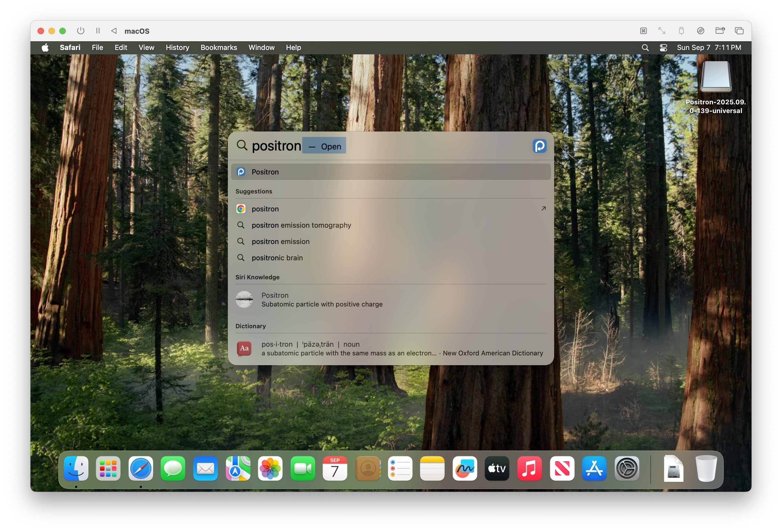This screenshot has width=782, height=532.
Task: Click the shared folder icon in VM toolbar
Action: coord(720,31)
